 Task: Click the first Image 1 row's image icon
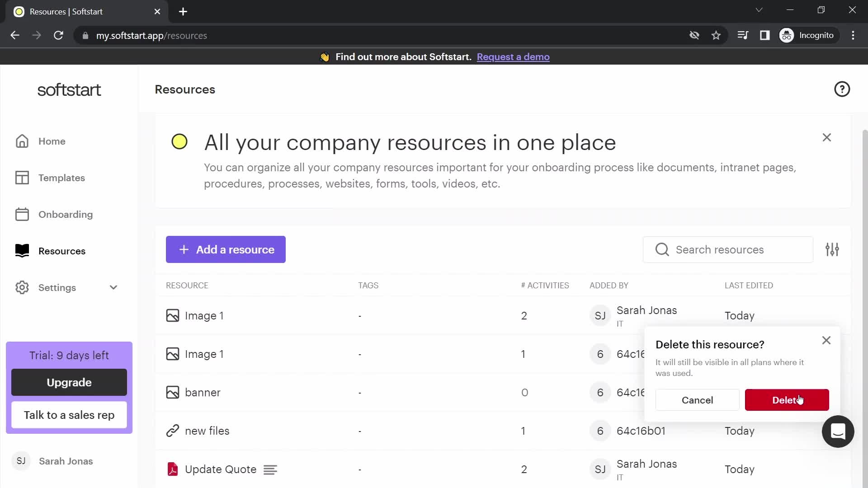pos(173,315)
